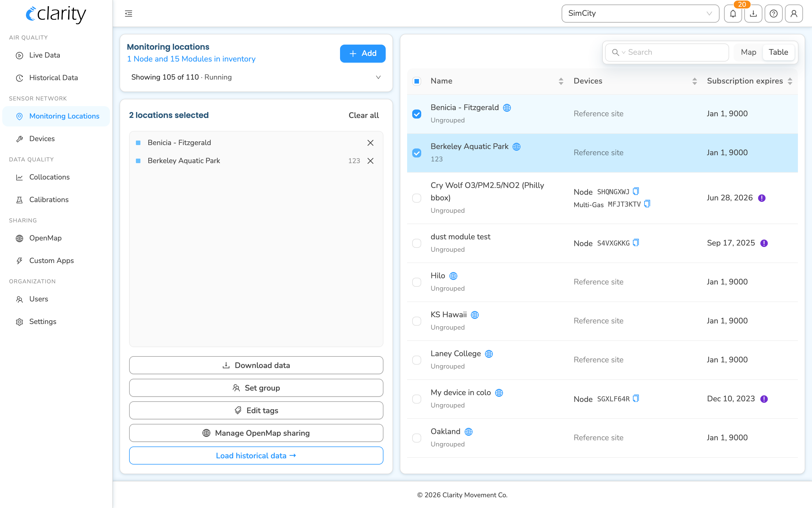Viewport: 812px width, 508px height.
Task: Click the globe icon beside Laney College
Action: point(489,354)
